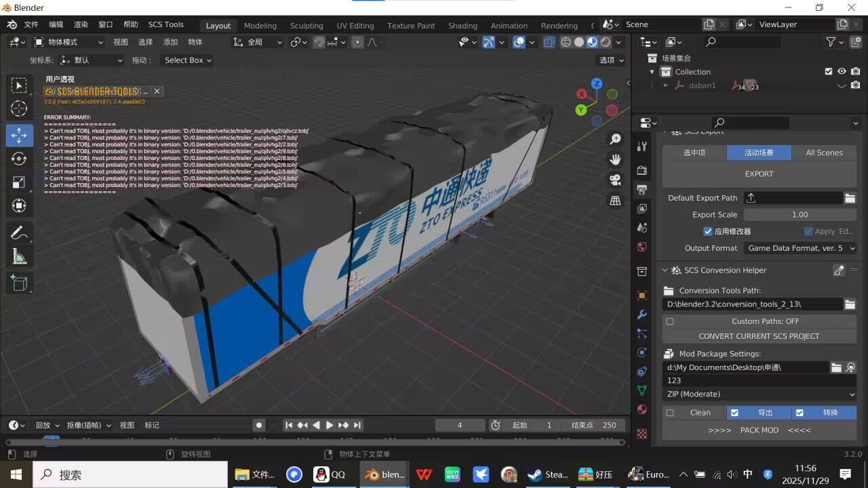Click the Export Scale value slider

[800, 215]
